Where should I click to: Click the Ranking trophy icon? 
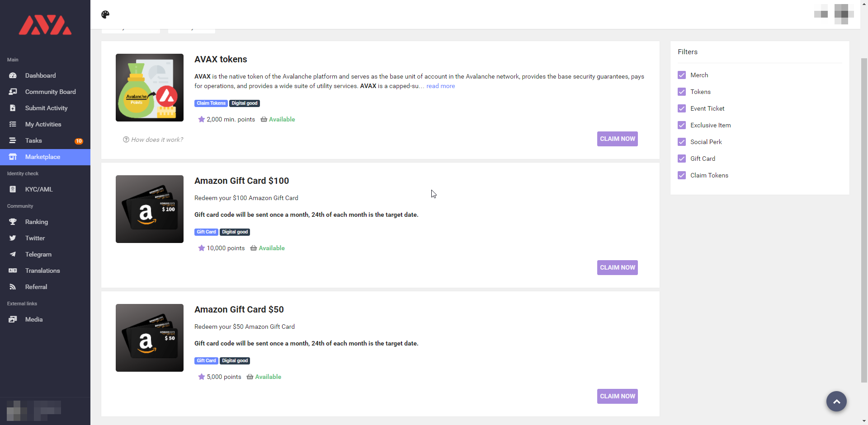[x=13, y=222]
